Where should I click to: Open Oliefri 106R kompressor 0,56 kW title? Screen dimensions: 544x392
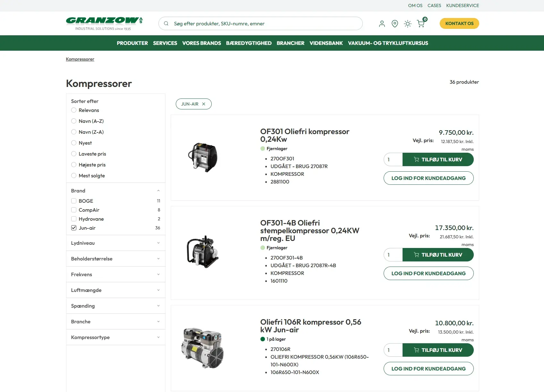310,326
